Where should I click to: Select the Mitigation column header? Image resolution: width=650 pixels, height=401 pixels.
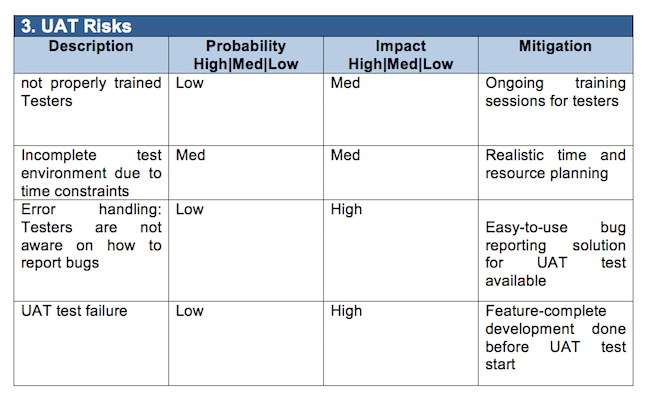tap(555, 55)
